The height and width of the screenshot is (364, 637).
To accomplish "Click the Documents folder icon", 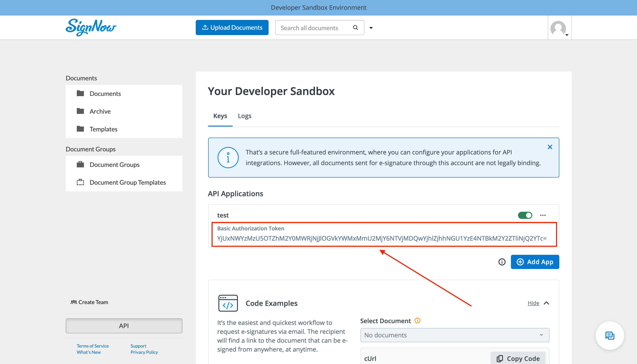I will [80, 93].
